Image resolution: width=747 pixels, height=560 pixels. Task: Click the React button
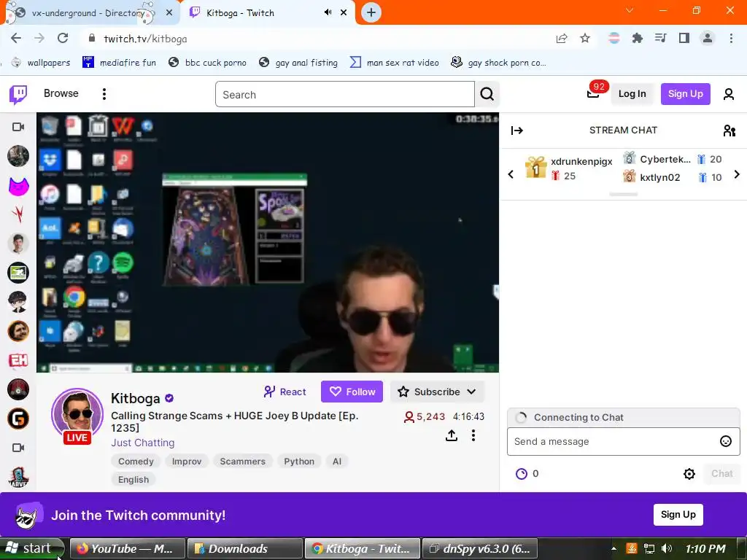(285, 392)
